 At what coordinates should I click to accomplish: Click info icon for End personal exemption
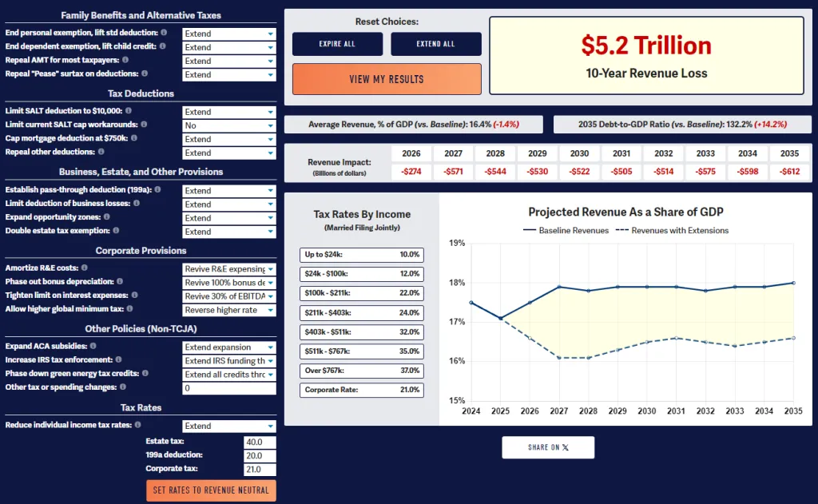(x=164, y=32)
